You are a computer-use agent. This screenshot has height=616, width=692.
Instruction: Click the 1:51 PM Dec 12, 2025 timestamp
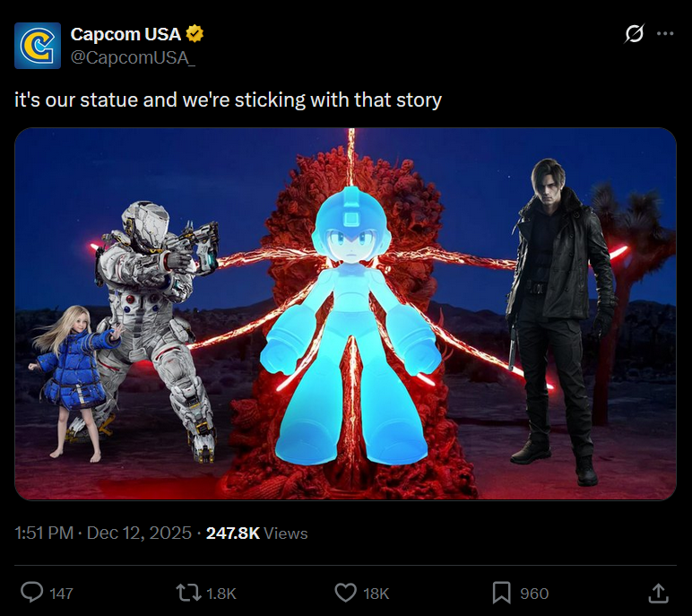point(103,533)
